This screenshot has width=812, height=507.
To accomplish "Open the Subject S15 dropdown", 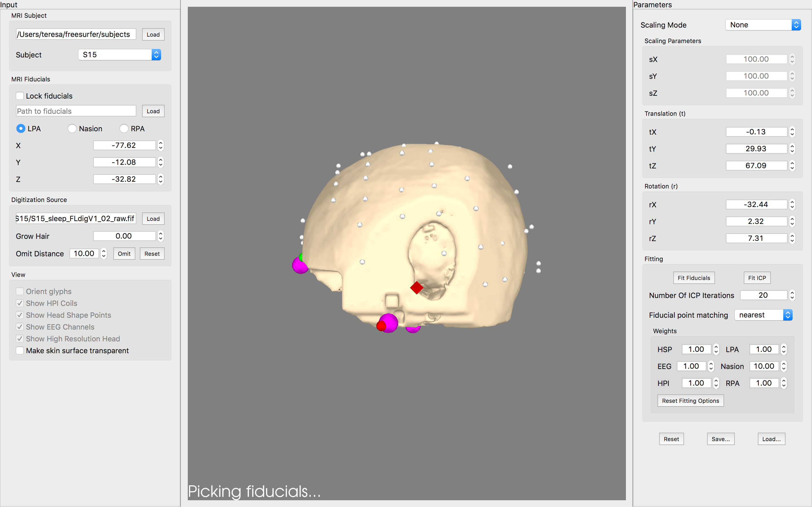I will point(120,55).
